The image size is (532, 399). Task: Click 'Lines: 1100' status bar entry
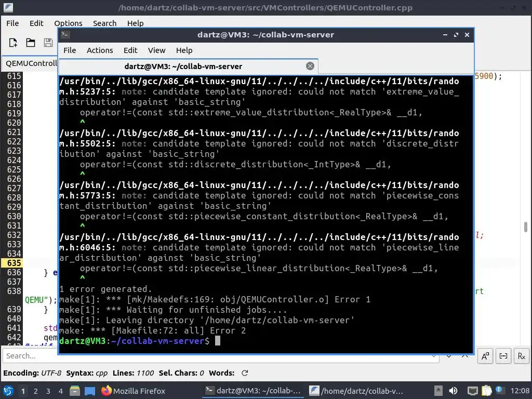(134, 373)
